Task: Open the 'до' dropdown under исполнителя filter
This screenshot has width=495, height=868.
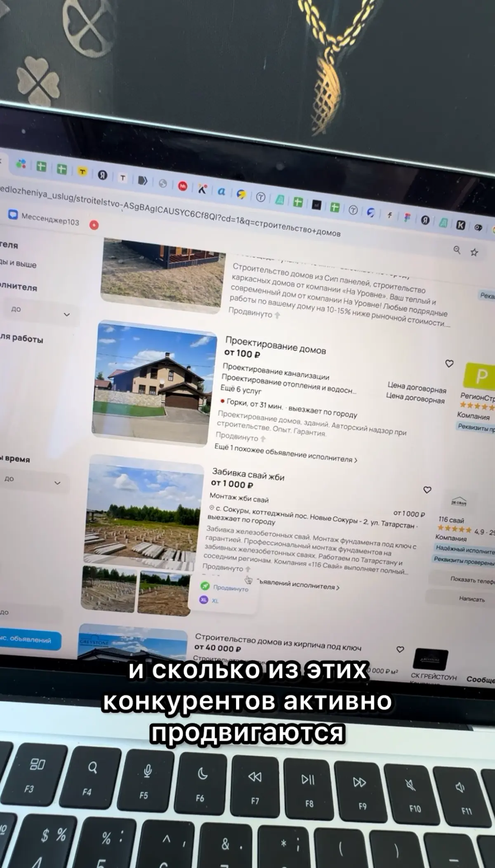Action: click(x=40, y=311)
